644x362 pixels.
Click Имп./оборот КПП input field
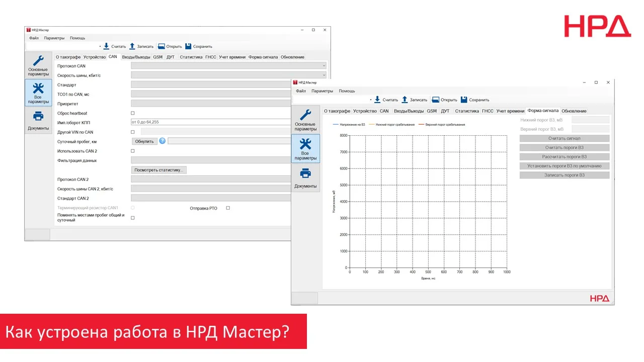[211, 122]
